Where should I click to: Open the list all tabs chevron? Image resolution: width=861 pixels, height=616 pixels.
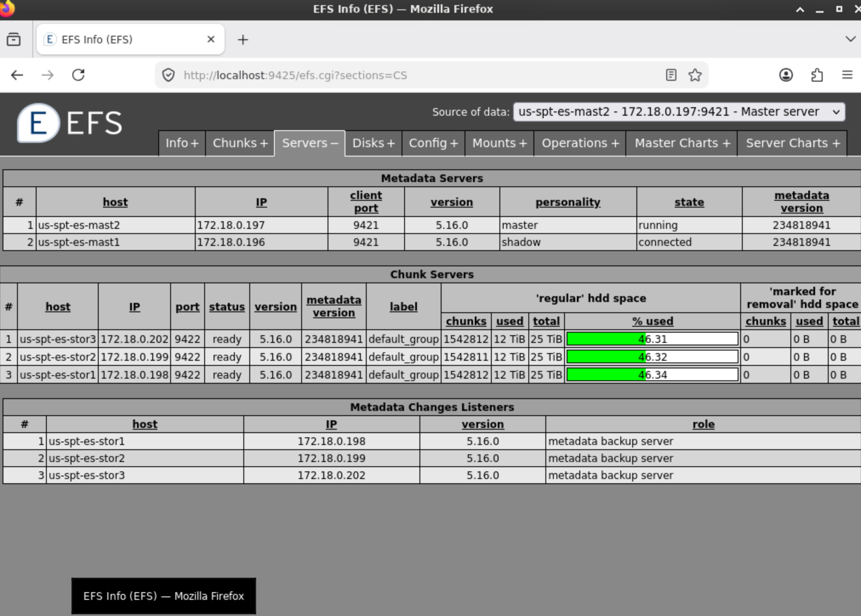[x=850, y=39]
